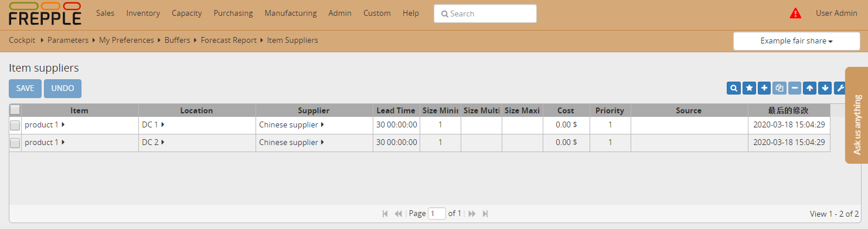Click the copy selected records icon
The height and width of the screenshot is (229, 868).
point(779,88)
